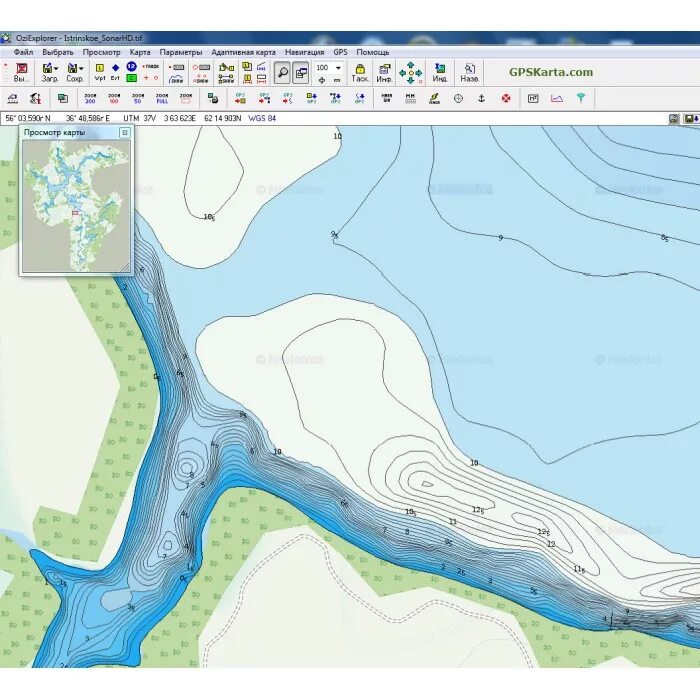Screen dimensions: 700x700
Task: Follow the GPSKarta.com link
Action: pos(551,72)
